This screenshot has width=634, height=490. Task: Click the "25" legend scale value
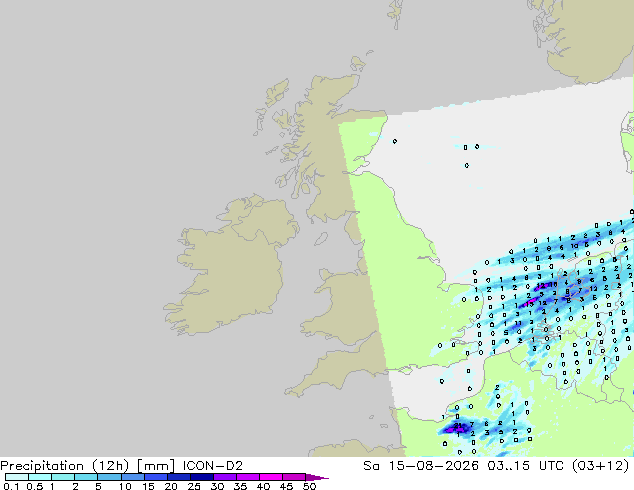click(194, 486)
